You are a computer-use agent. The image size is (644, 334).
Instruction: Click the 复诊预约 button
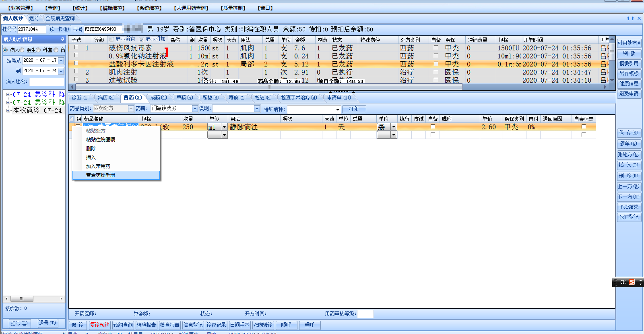(x=99, y=325)
